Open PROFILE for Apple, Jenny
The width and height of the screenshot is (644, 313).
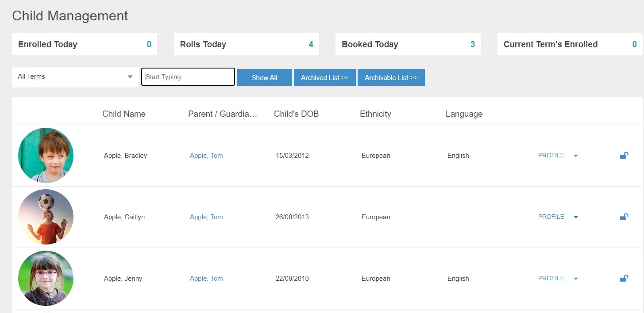click(551, 278)
